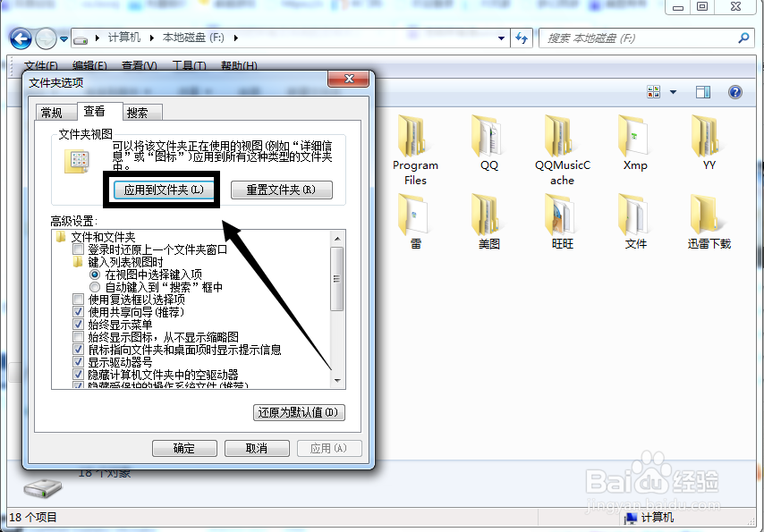Image resolution: width=764 pixels, height=532 pixels.
Task: Click the search magnifier icon
Action: (743, 38)
